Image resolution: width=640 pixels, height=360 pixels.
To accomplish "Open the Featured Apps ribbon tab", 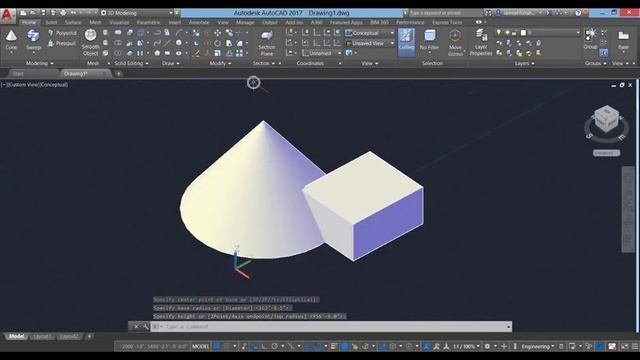I will [346, 22].
